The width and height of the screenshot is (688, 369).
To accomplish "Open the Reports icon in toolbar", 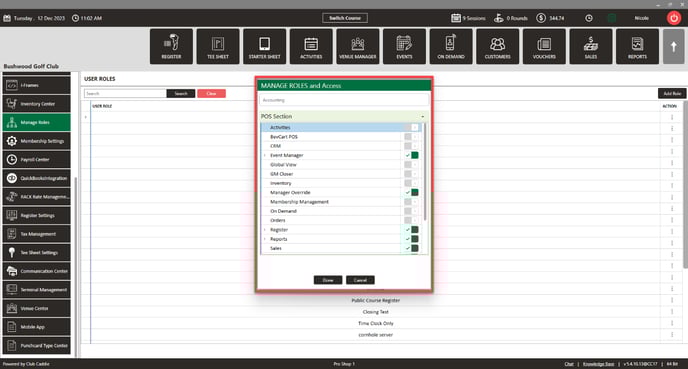I will pos(637,47).
